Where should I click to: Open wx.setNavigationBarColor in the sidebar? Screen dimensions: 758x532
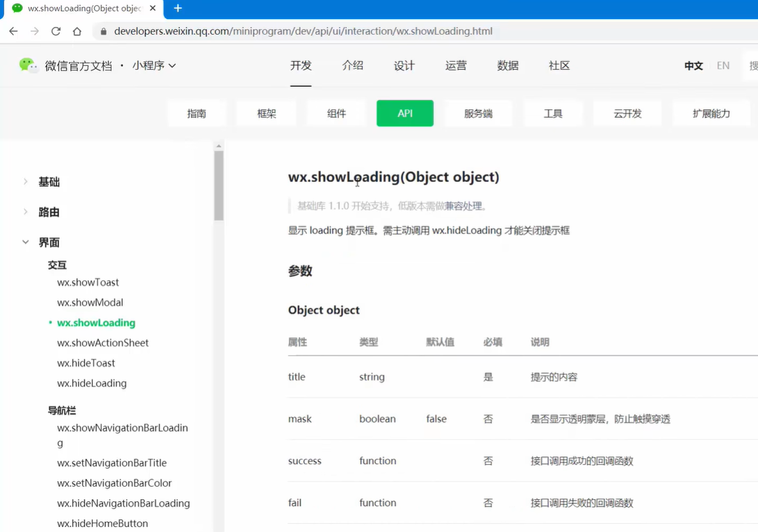(114, 483)
